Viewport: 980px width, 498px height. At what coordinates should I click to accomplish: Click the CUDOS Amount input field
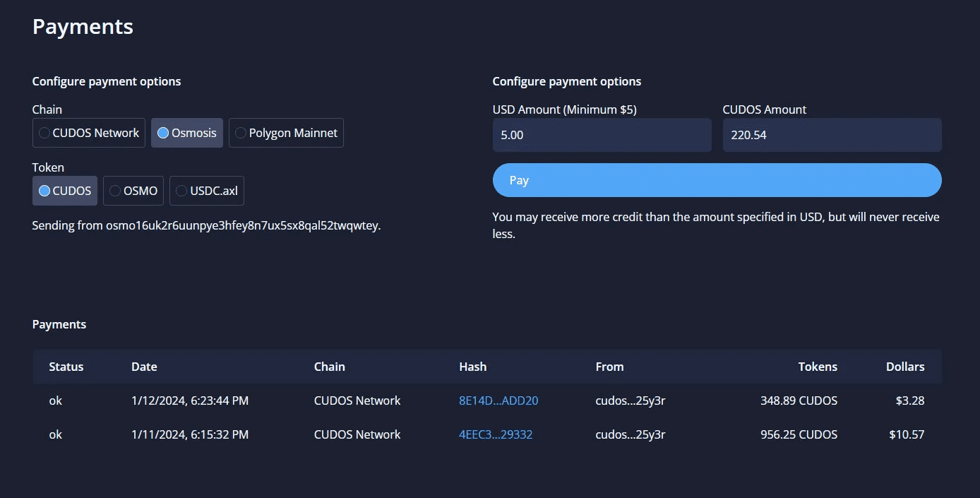coord(832,135)
